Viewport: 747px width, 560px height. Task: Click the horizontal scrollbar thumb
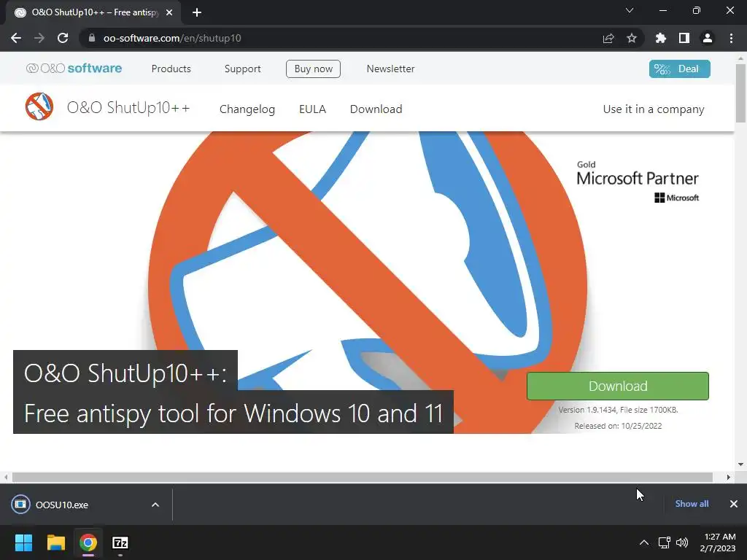(x=362, y=477)
